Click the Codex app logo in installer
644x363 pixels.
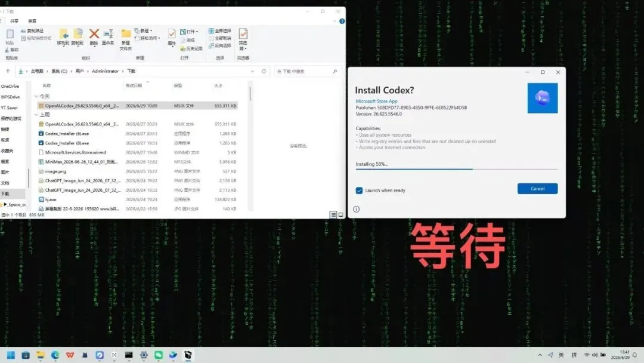(543, 99)
